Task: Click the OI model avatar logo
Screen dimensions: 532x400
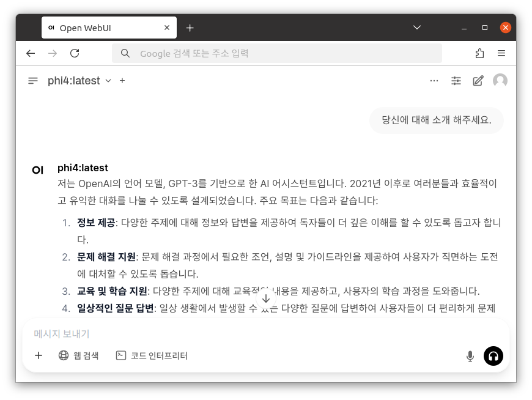Action: tap(38, 170)
